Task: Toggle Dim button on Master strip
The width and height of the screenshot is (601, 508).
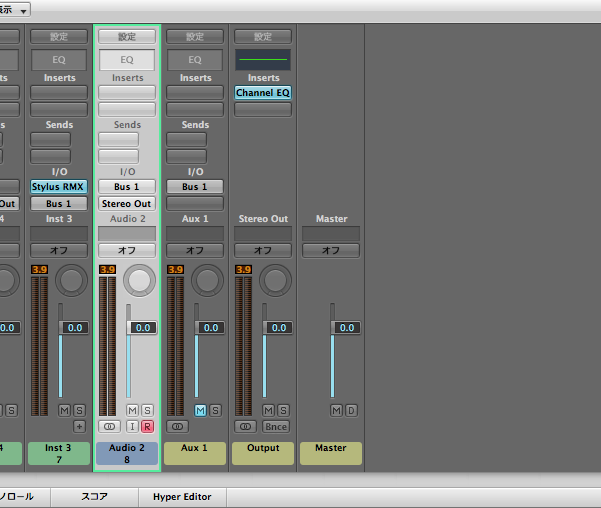Action: tap(351, 411)
